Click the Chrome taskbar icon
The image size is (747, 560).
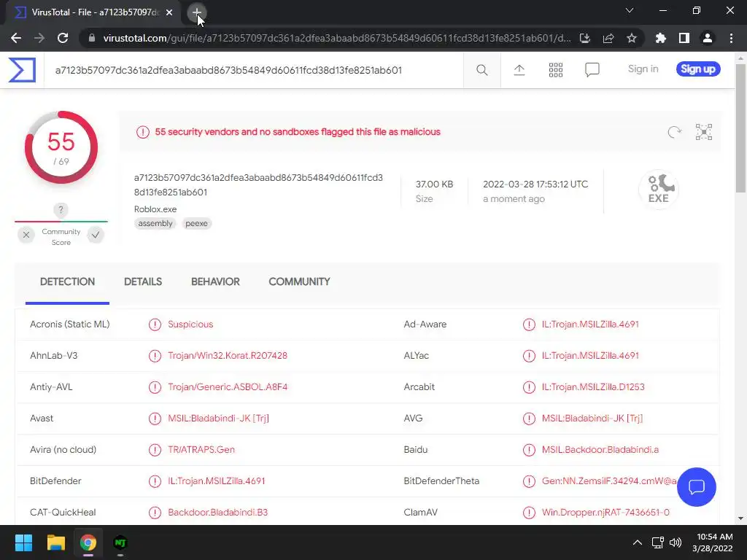(88, 542)
